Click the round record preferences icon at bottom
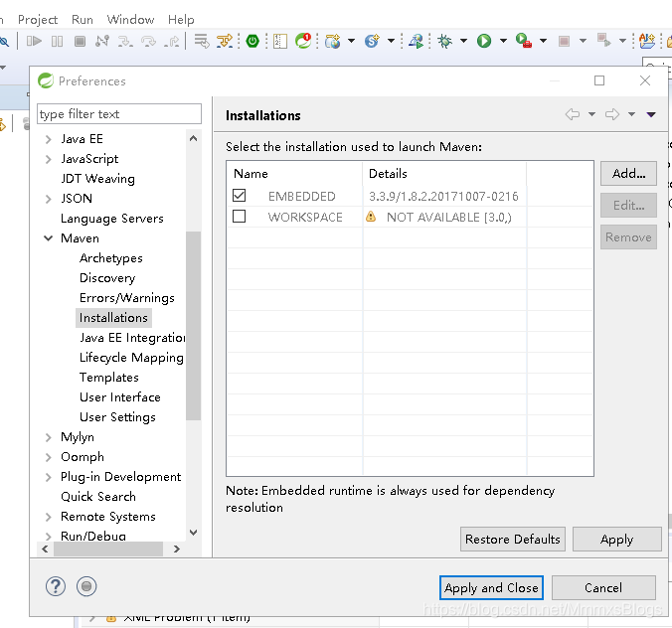Image resolution: width=672 pixels, height=628 pixels. (x=86, y=586)
